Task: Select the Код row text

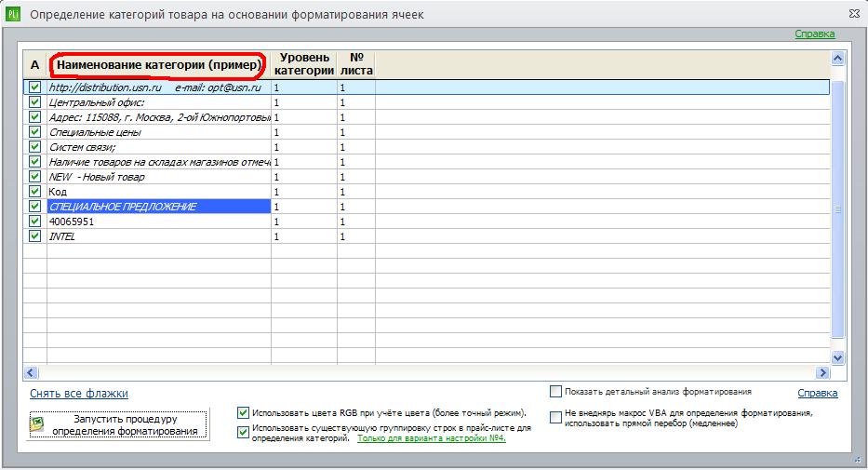Action: coord(58,192)
